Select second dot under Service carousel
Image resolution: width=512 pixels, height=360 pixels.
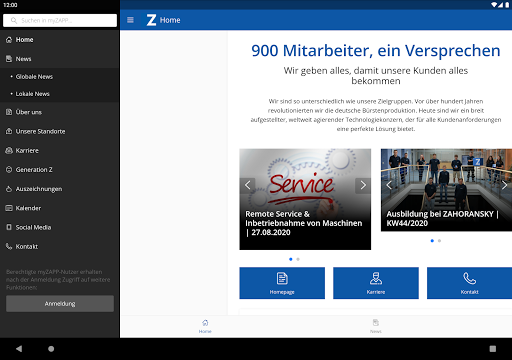298,259
